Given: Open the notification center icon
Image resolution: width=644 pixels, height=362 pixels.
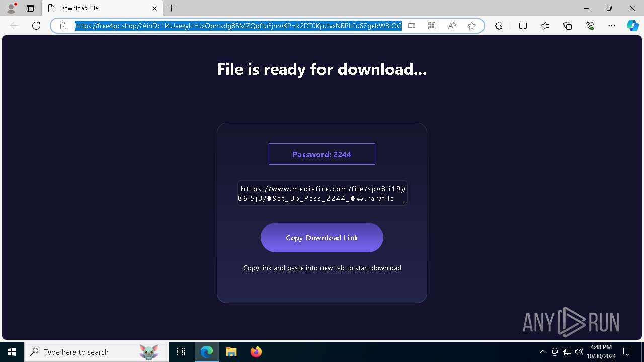Looking at the screenshot, I should click(627, 352).
